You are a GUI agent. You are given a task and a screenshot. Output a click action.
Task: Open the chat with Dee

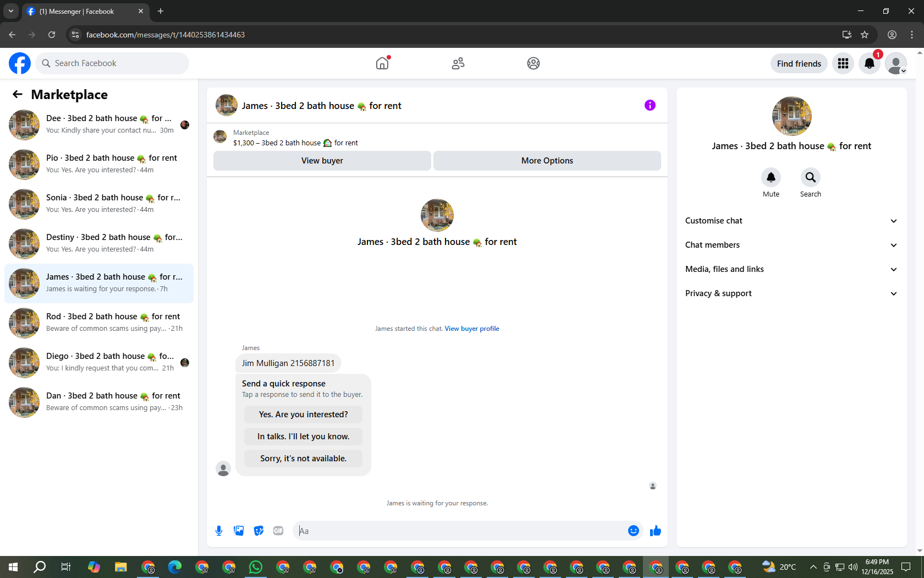click(99, 125)
